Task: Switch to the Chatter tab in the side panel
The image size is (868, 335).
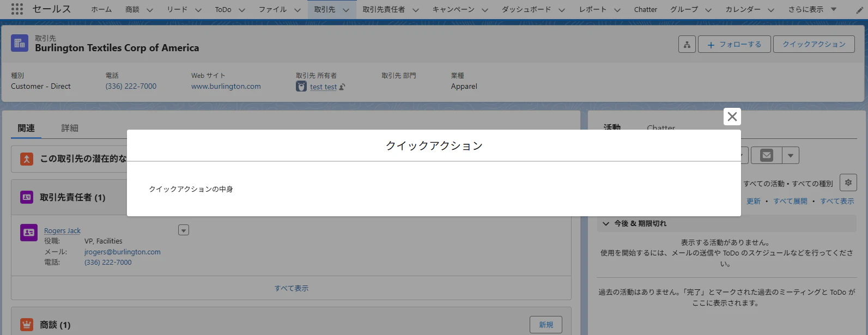Action: (661, 127)
